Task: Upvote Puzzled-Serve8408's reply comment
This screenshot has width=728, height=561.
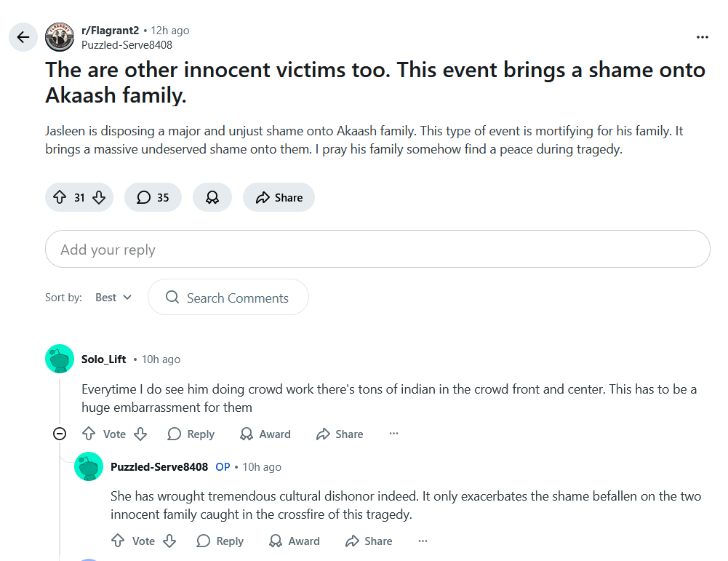Action: [x=118, y=541]
